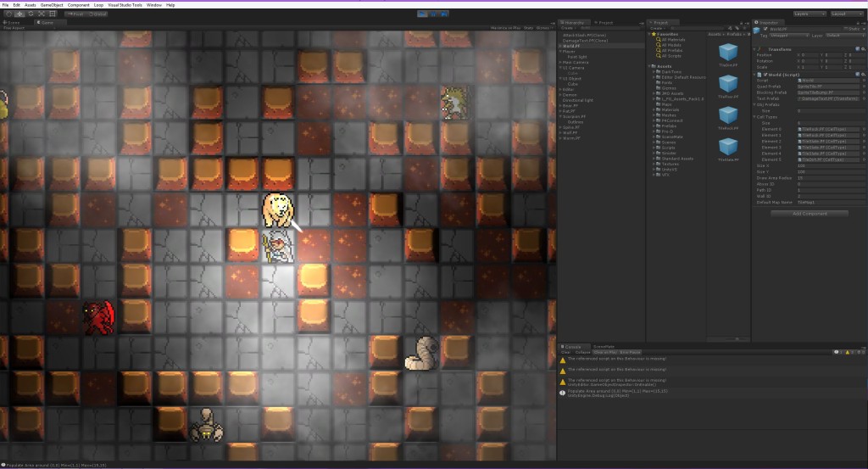Open the GameObject menu
The image size is (868, 469).
pyautogui.click(x=52, y=5)
